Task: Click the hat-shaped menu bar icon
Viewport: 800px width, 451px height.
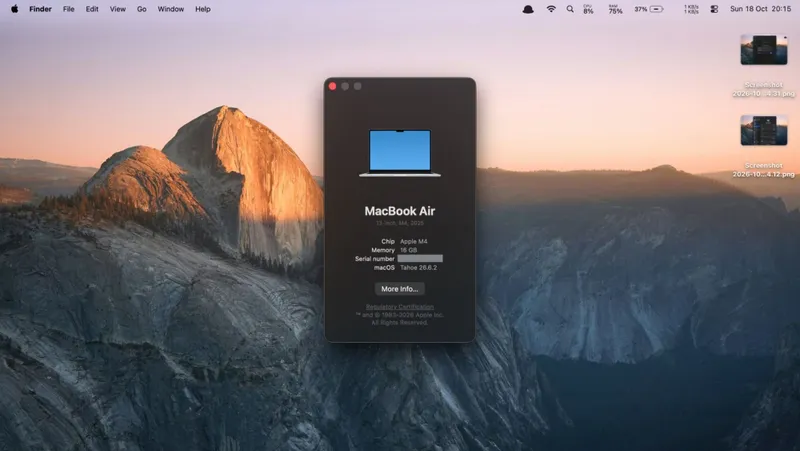Action: click(528, 9)
